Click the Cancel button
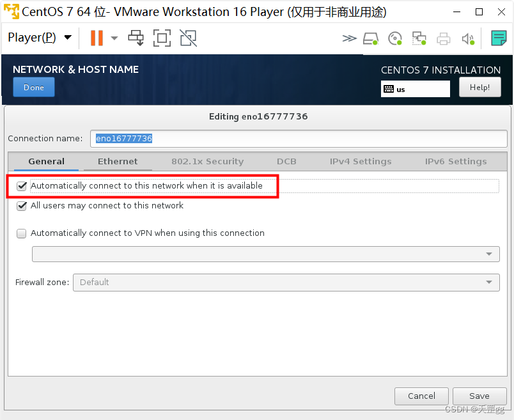This screenshot has height=420, width=514. pyautogui.click(x=421, y=396)
